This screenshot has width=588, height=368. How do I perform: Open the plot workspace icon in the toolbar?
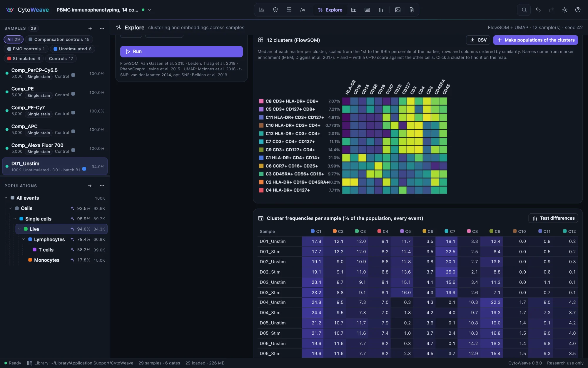[262, 10]
